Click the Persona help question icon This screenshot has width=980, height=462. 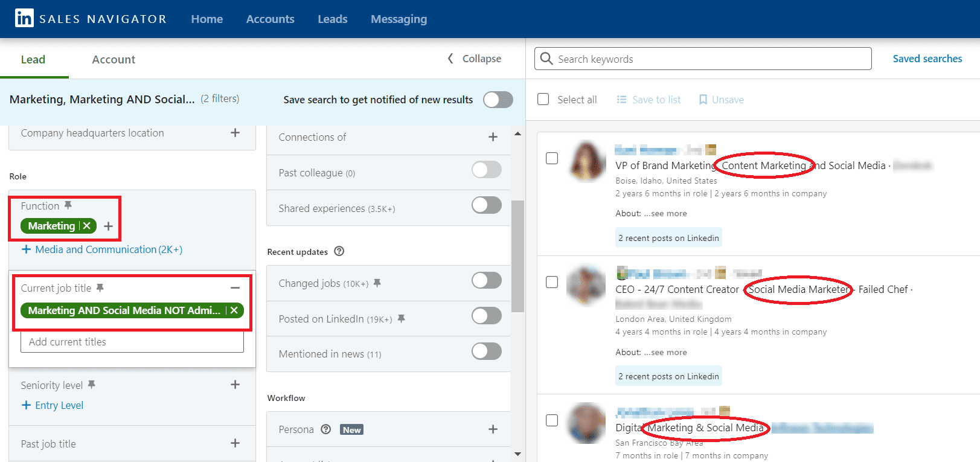[326, 429]
